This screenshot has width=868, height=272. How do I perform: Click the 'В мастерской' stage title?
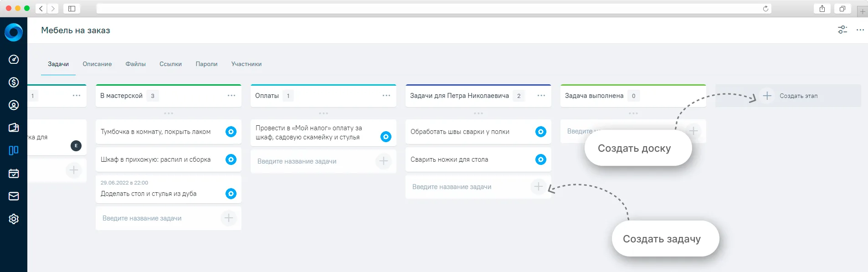(121, 96)
